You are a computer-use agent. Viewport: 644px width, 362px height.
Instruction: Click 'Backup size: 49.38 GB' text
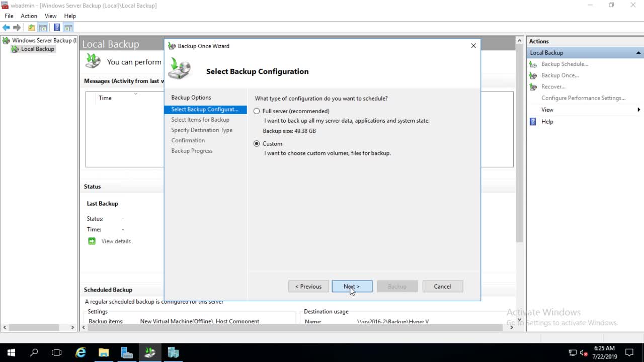tap(289, 131)
